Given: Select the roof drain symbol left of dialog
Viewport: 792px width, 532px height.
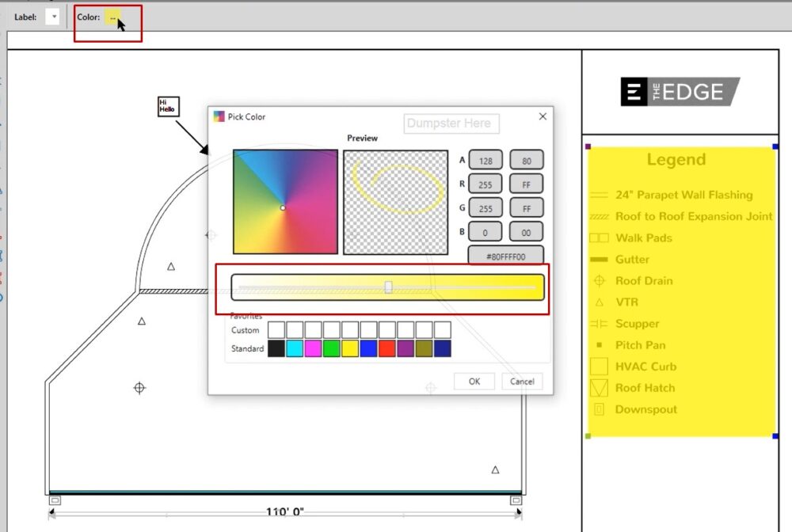Looking at the screenshot, I should coord(139,388).
